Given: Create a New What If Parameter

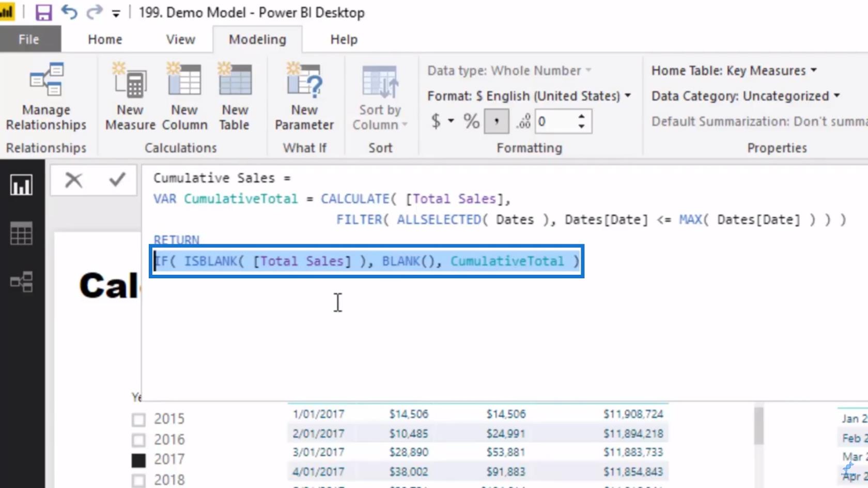Looking at the screenshot, I should point(304,97).
